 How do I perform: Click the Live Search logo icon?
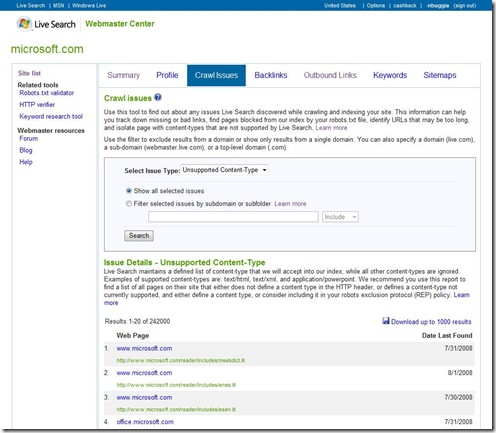[24, 24]
